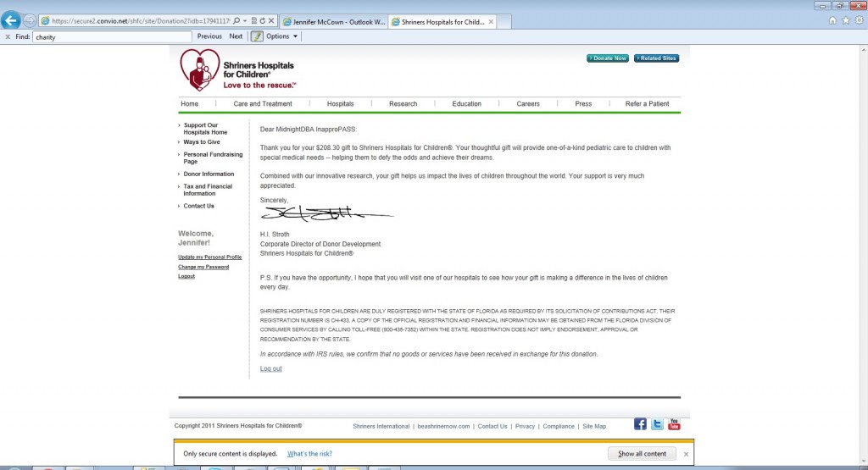Screen dimensions: 868x470
Task: Open the Careers navigation item
Action: pyautogui.click(x=528, y=104)
